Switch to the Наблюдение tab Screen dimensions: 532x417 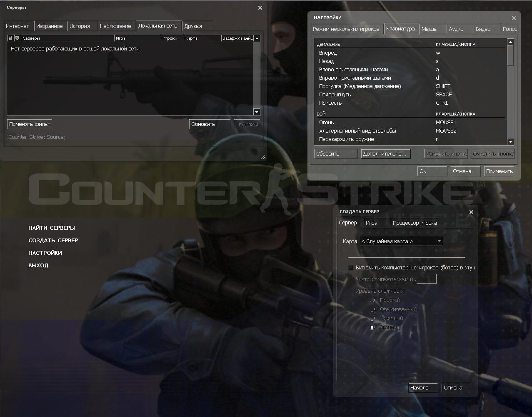coord(117,26)
